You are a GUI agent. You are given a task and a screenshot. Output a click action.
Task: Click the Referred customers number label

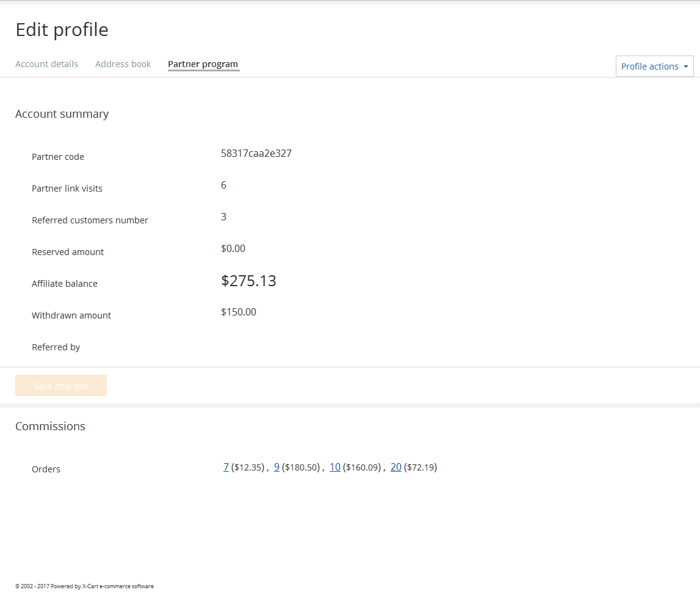pos(90,220)
